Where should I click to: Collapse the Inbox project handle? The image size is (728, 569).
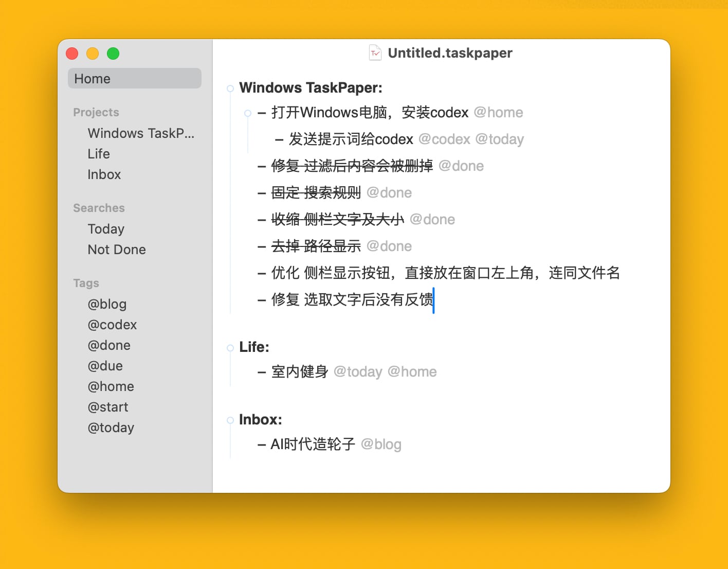coord(230,420)
